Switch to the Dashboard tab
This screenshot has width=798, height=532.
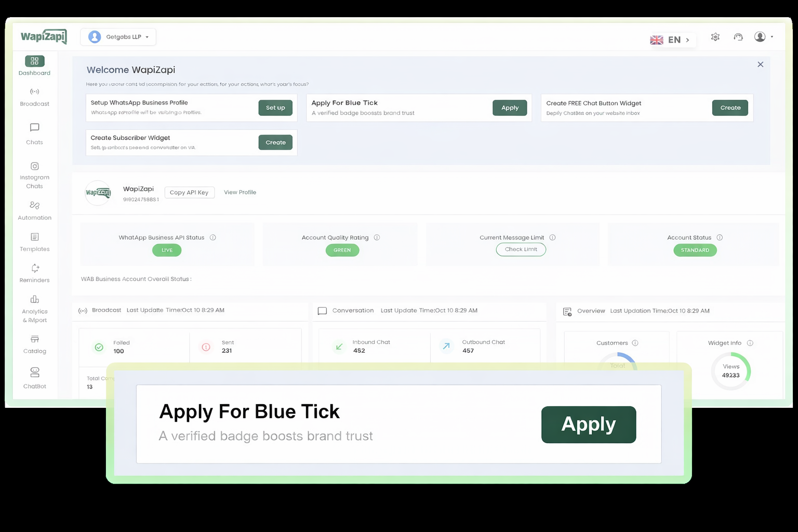pos(34,65)
